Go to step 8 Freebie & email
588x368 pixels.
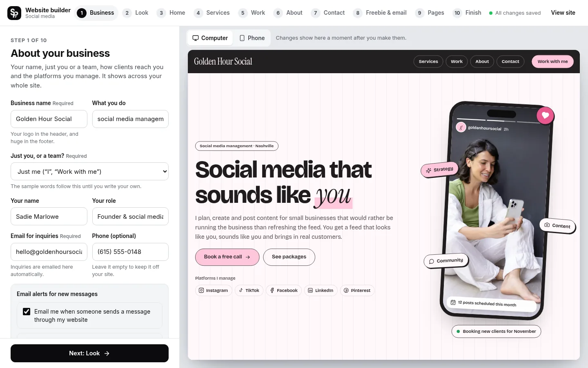(x=380, y=13)
